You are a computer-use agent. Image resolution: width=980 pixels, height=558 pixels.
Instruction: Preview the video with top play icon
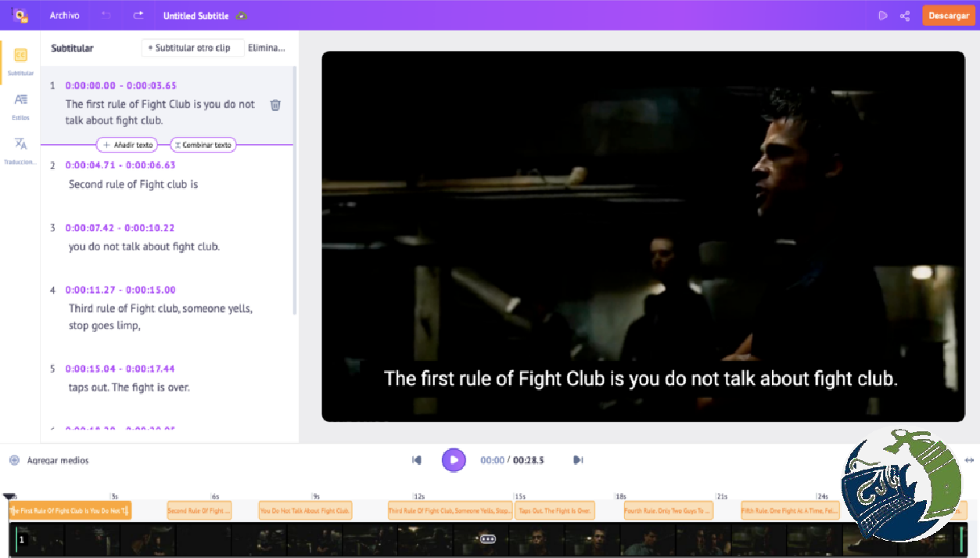coord(882,16)
